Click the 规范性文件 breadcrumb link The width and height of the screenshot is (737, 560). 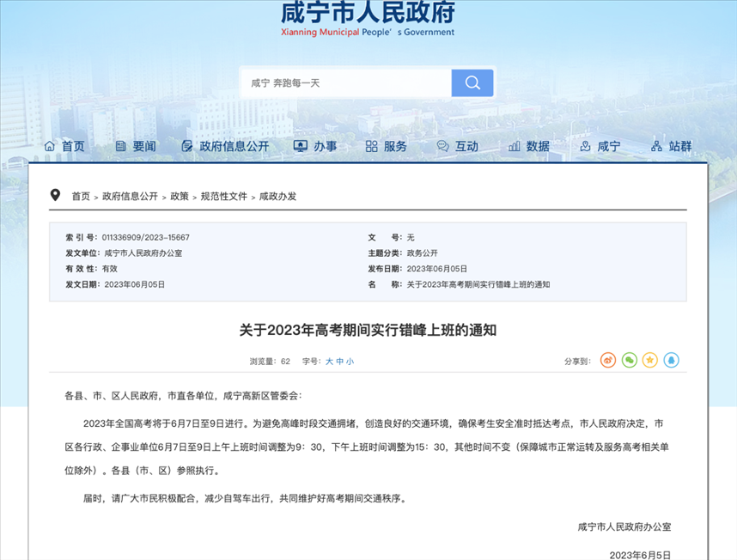click(x=223, y=197)
